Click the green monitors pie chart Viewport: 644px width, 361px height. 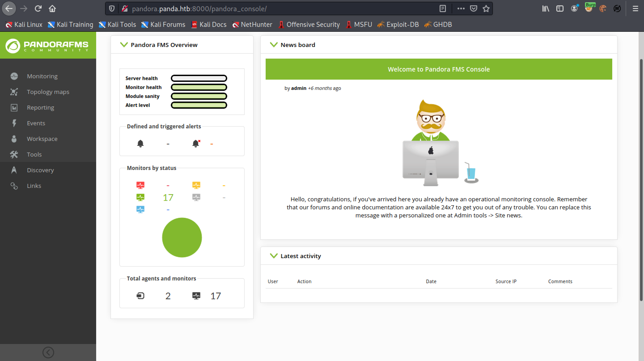pos(182,238)
